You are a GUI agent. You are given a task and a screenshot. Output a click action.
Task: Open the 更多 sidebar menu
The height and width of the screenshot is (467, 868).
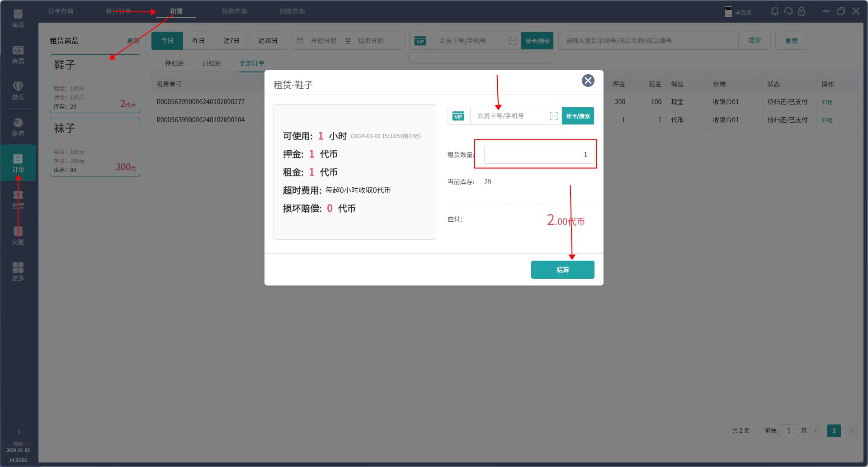(18, 272)
